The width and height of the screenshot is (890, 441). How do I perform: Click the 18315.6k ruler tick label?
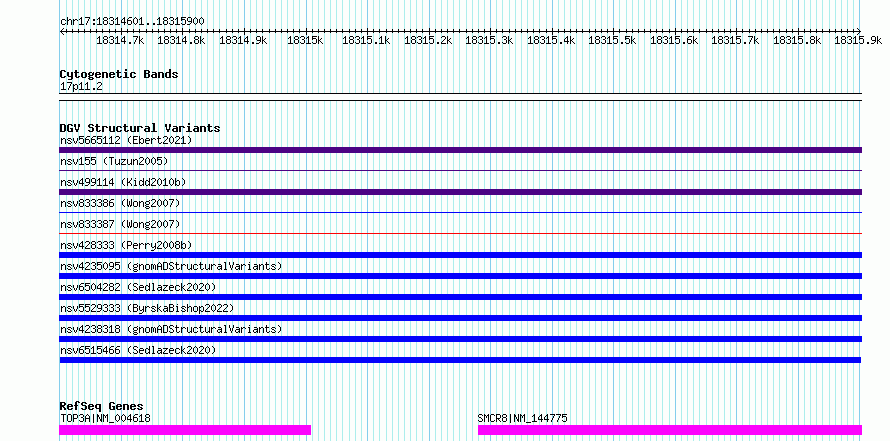[x=674, y=40]
